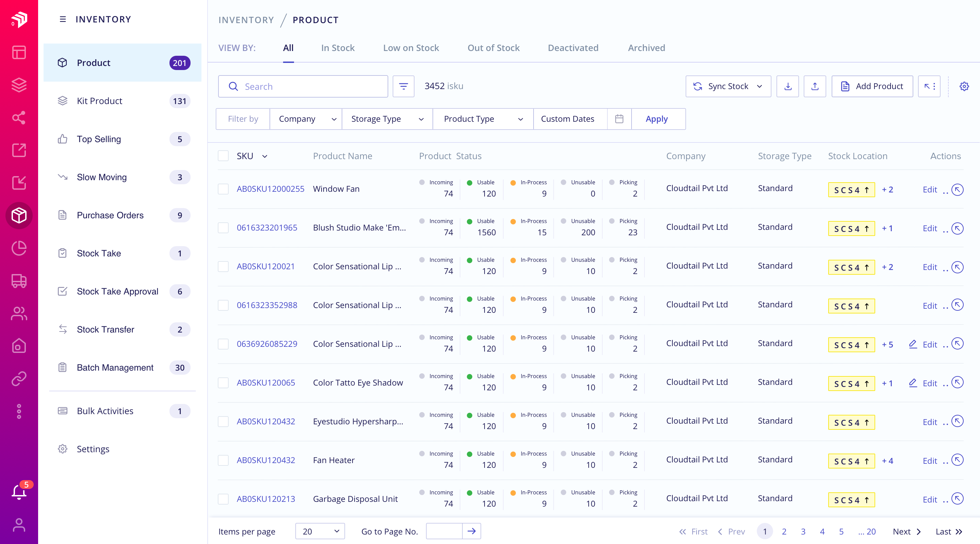Viewport: 980px width, 544px height.
Task: Click the Add Product button
Action: [x=872, y=86]
